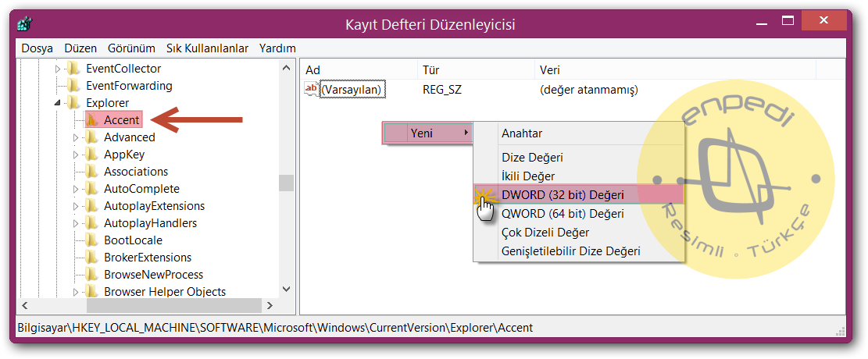Select QWORD (64 bit) Değeri
Image resolution: width=868 pixels, height=359 pixels.
(x=578, y=214)
